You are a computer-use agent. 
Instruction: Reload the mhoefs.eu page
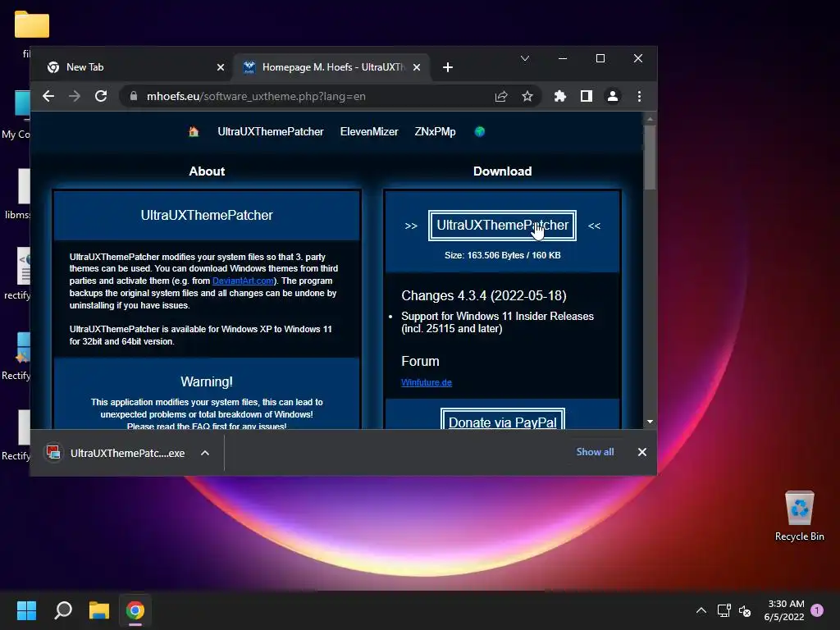(x=101, y=97)
